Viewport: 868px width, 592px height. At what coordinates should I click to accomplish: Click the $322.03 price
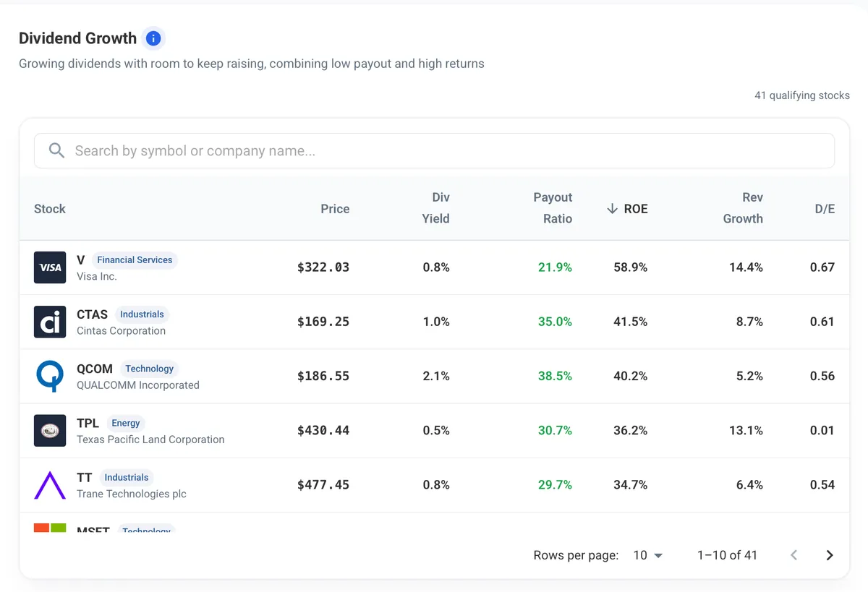pyautogui.click(x=323, y=267)
